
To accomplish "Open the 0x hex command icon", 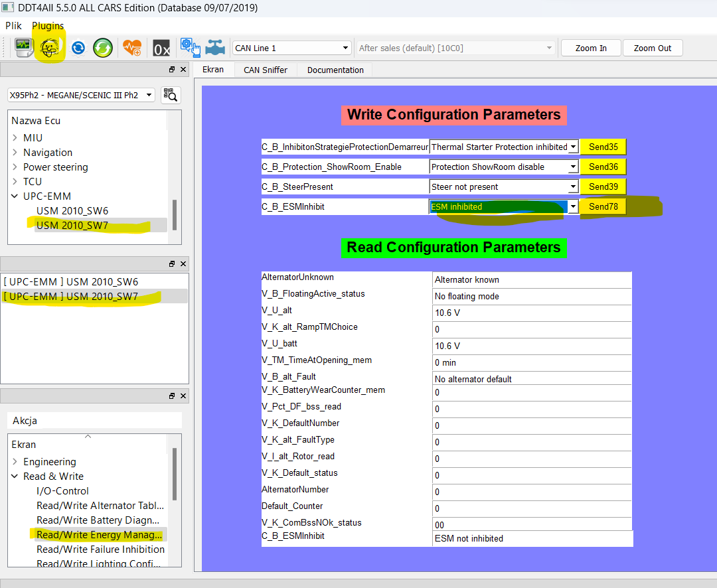I will [161, 48].
